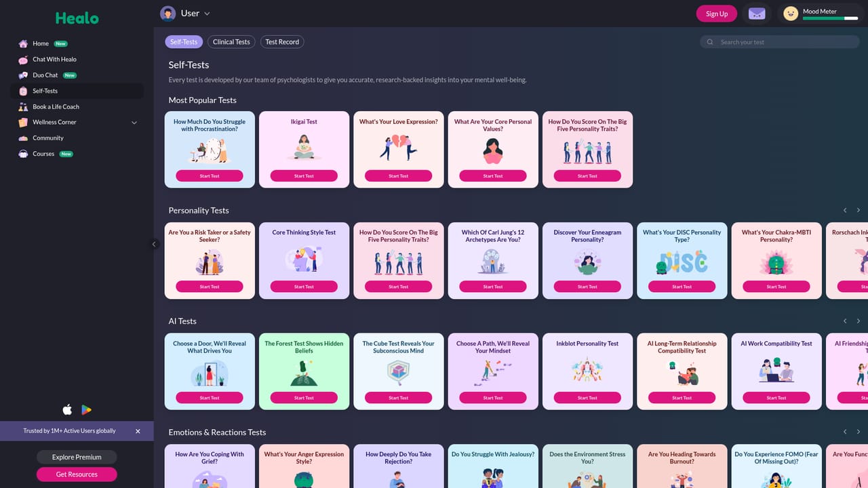Image resolution: width=868 pixels, height=488 pixels.
Task: Start the Inkblot Personality Test
Action: pyautogui.click(x=587, y=398)
